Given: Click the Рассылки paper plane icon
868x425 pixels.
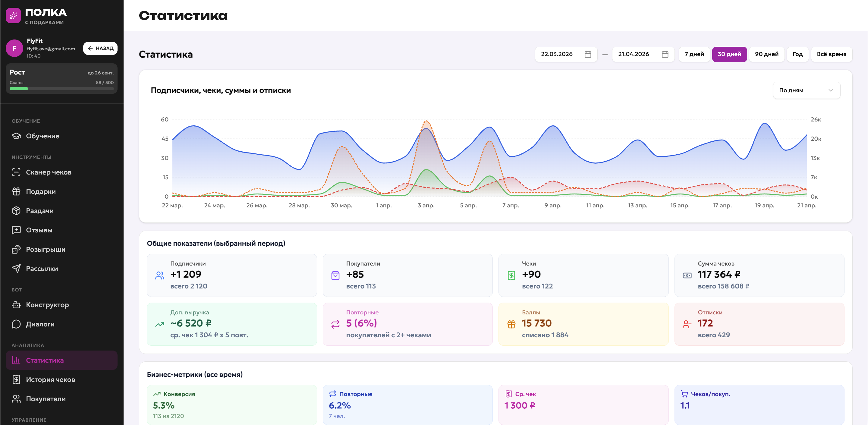Looking at the screenshot, I should [16, 269].
